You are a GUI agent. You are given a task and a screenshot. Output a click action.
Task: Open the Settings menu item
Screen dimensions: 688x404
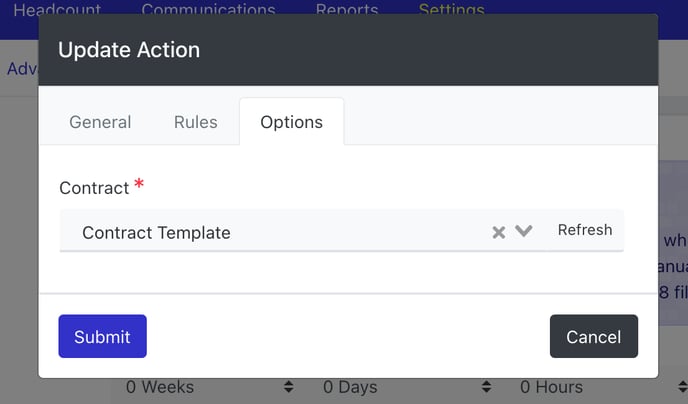point(452,10)
